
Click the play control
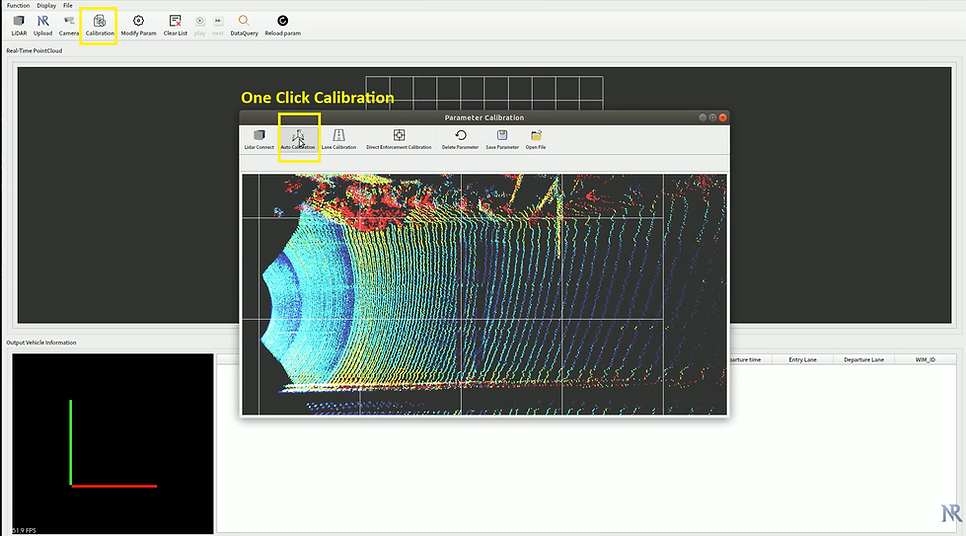[200, 26]
